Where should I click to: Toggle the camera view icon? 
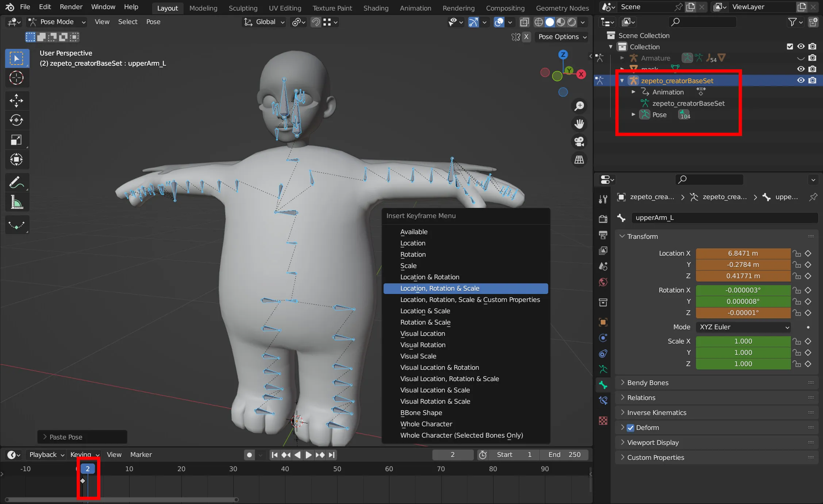coord(579,142)
